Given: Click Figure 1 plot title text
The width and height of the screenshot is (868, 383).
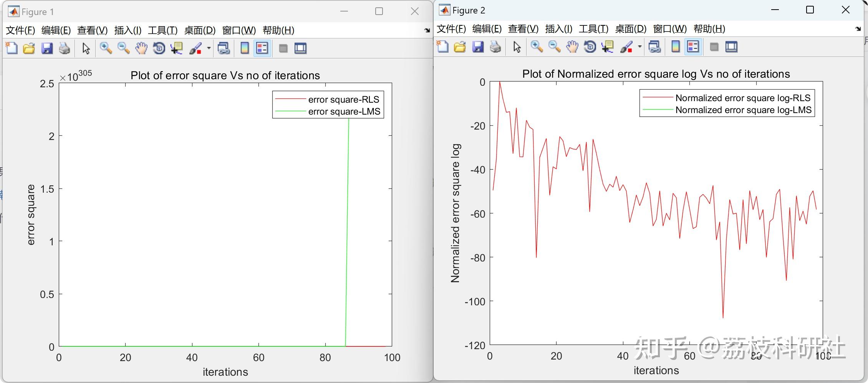Looking at the screenshot, I should pos(225,75).
